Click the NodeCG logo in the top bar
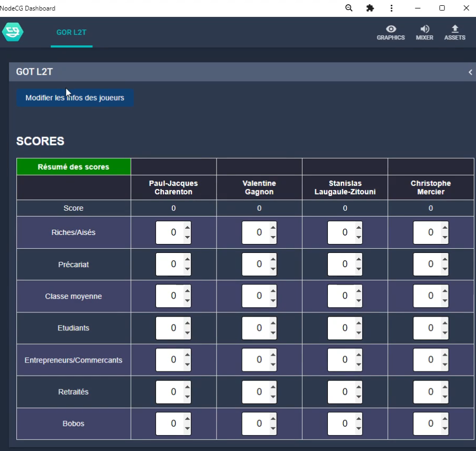Viewport: 476px width, 451px height. [13, 32]
